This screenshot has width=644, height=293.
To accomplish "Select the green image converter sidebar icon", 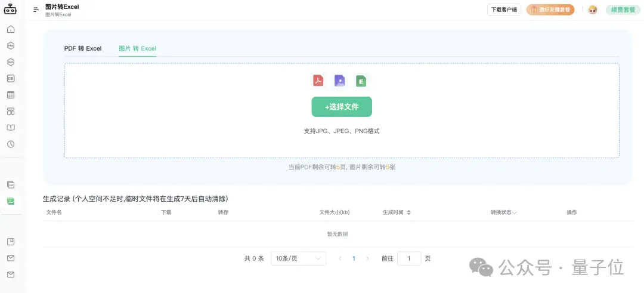I will (x=11, y=201).
